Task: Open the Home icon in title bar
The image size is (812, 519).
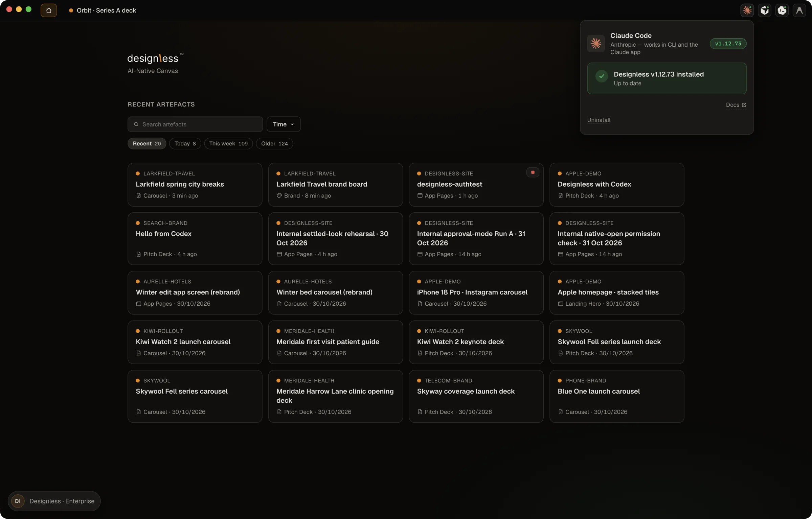Action: [x=49, y=10]
